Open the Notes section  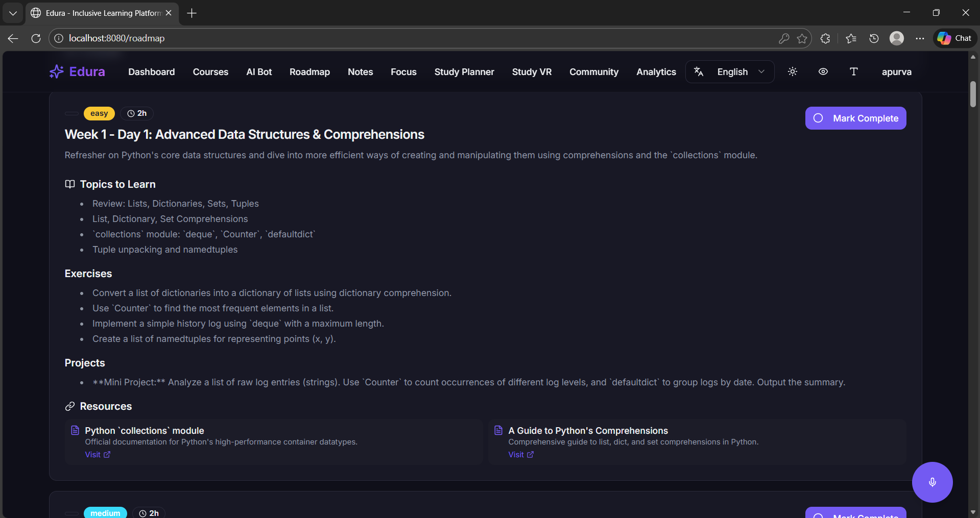(361, 72)
